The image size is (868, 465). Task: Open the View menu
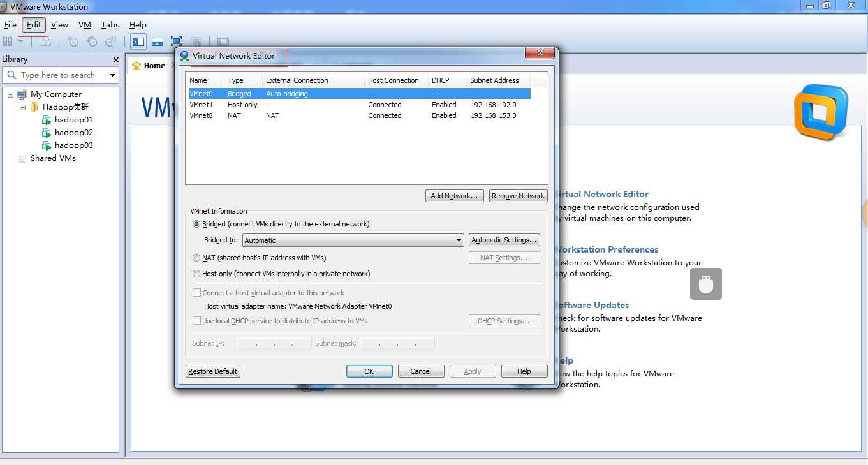click(59, 25)
